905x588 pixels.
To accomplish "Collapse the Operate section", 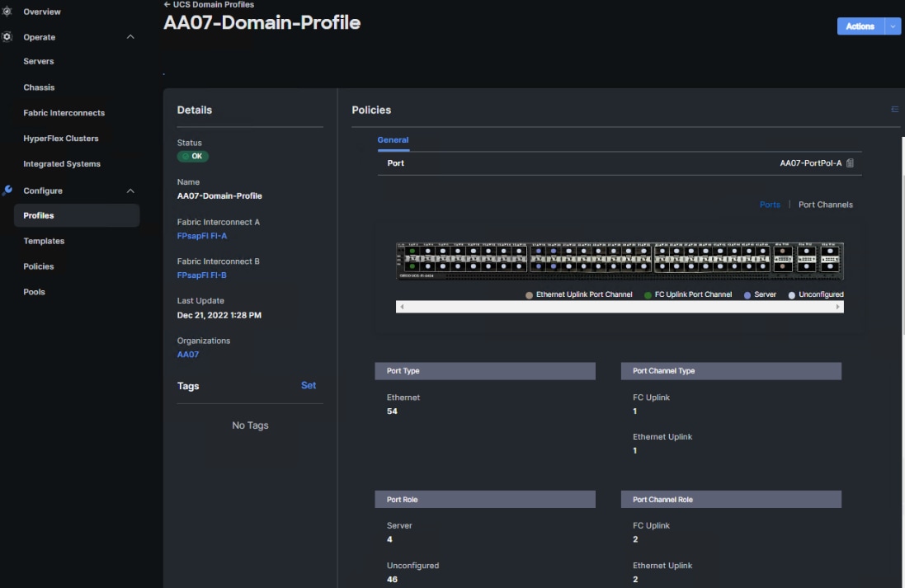I will tap(130, 37).
